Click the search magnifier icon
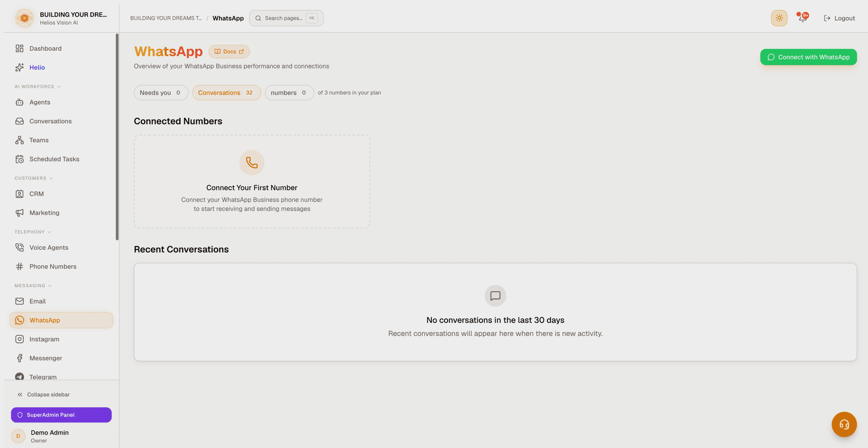Viewport: 868px width, 448px height. point(258,18)
